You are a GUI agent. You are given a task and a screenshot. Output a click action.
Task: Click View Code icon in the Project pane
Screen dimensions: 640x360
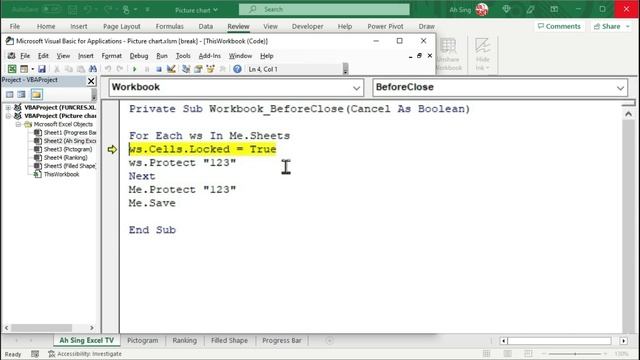tap(9, 94)
